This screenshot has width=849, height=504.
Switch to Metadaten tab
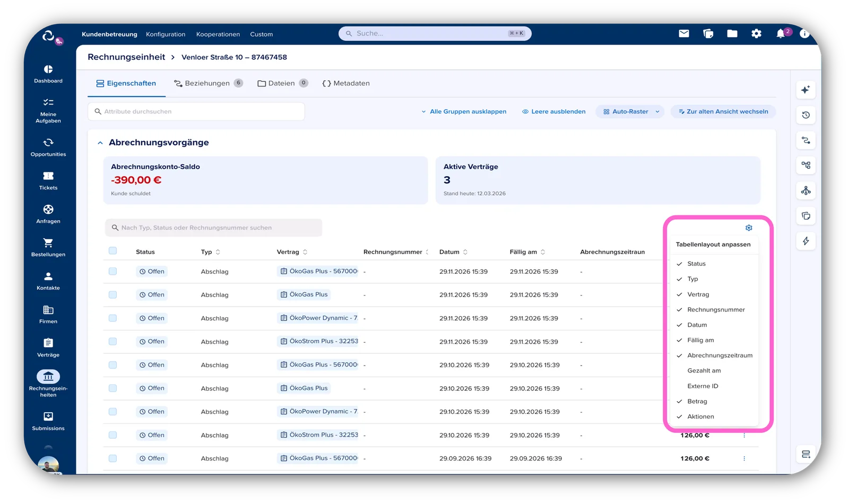pyautogui.click(x=346, y=83)
